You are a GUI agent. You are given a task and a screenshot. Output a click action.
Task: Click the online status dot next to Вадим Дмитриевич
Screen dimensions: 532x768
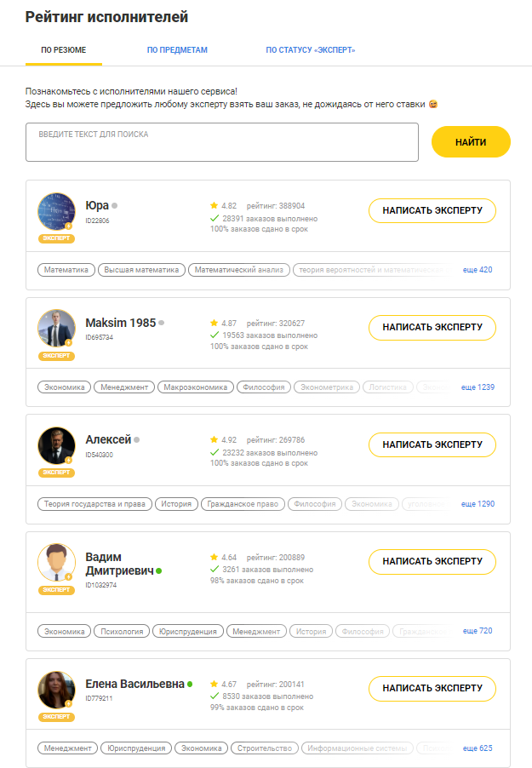(158, 571)
